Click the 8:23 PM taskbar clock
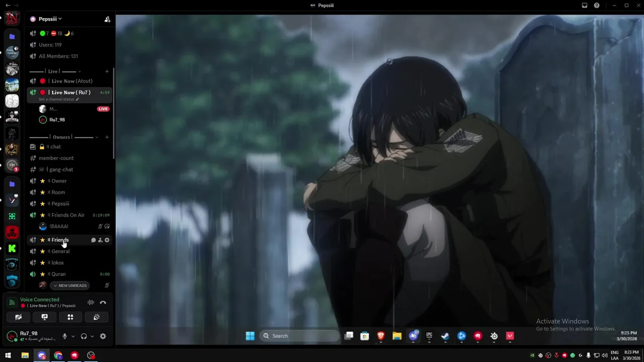Viewport: 644px width, 362px height. [x=631, y=355]
